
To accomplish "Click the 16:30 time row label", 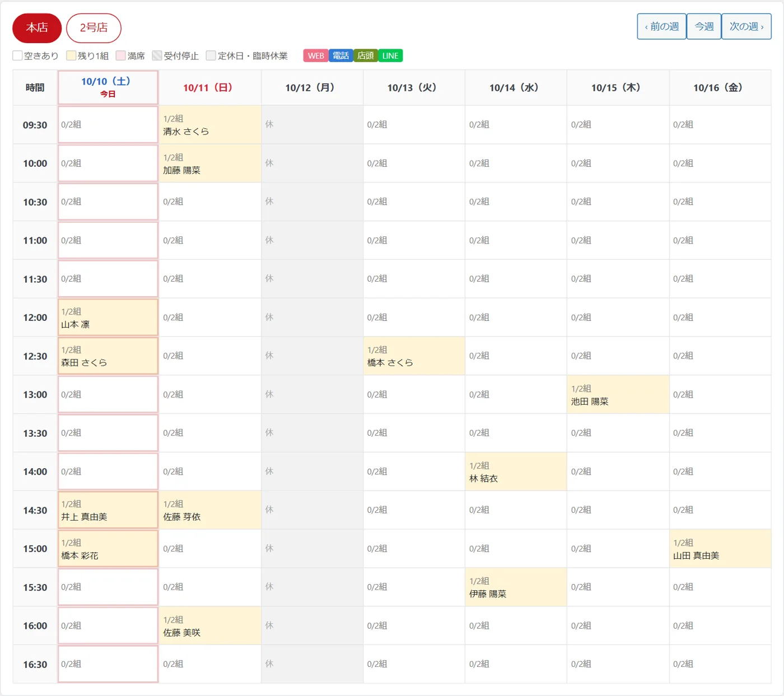I will click(x=35, y=665).
